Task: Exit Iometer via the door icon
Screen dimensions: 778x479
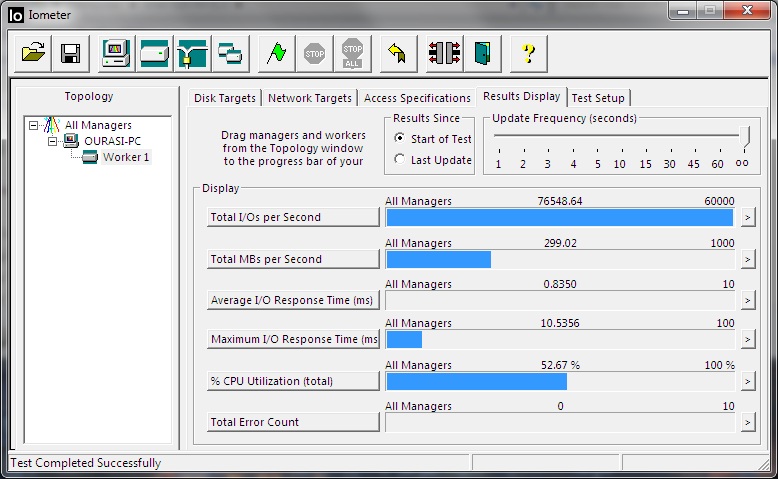Action: 482,53
